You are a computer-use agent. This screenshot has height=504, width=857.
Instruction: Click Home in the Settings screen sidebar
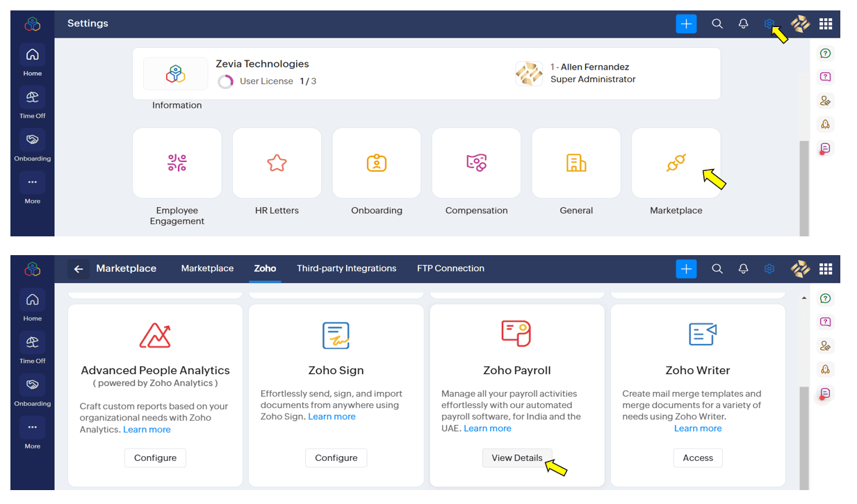[x=33, y=61]
